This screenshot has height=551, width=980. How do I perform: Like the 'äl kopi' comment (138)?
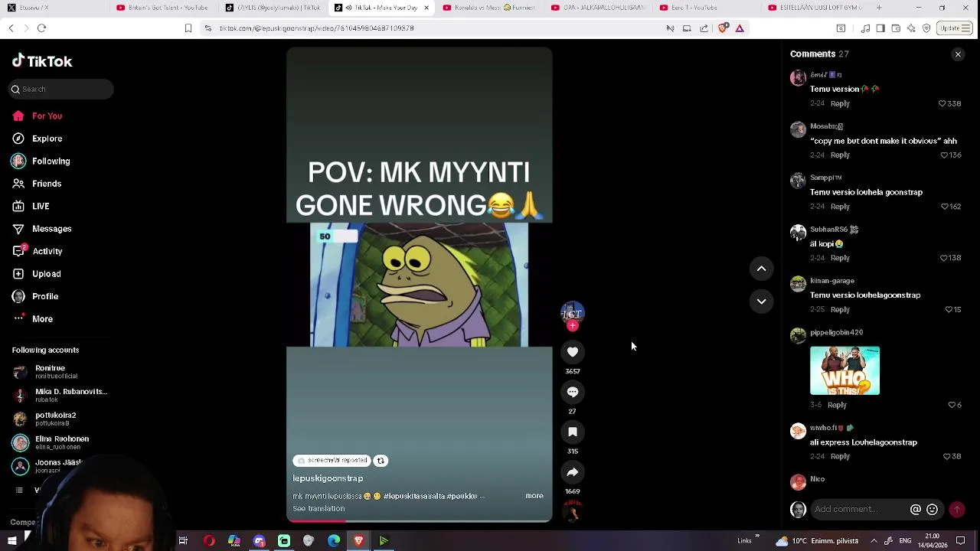(942, 258)
